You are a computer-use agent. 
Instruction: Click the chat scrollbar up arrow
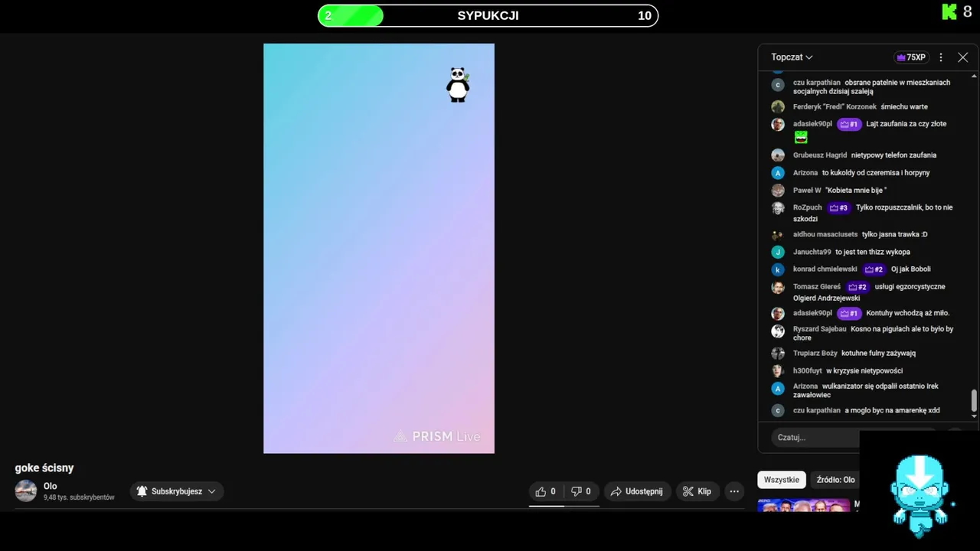pos(974,75)
